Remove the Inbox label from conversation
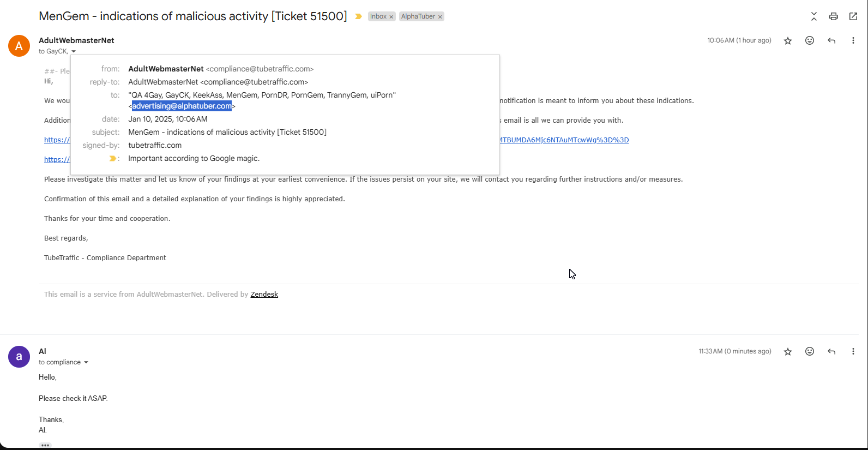Image resolution: width=868 pixels, height=450 pixels. click(x=391, y=17)
